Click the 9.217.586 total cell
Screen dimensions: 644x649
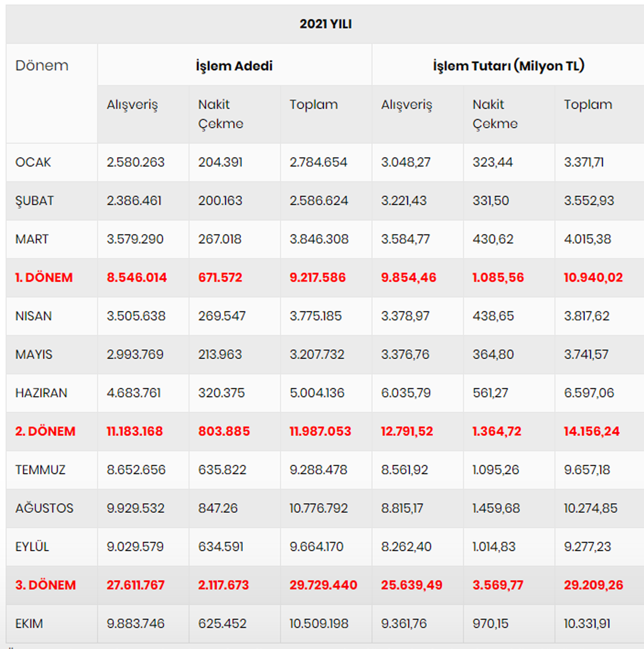(317, 277)
